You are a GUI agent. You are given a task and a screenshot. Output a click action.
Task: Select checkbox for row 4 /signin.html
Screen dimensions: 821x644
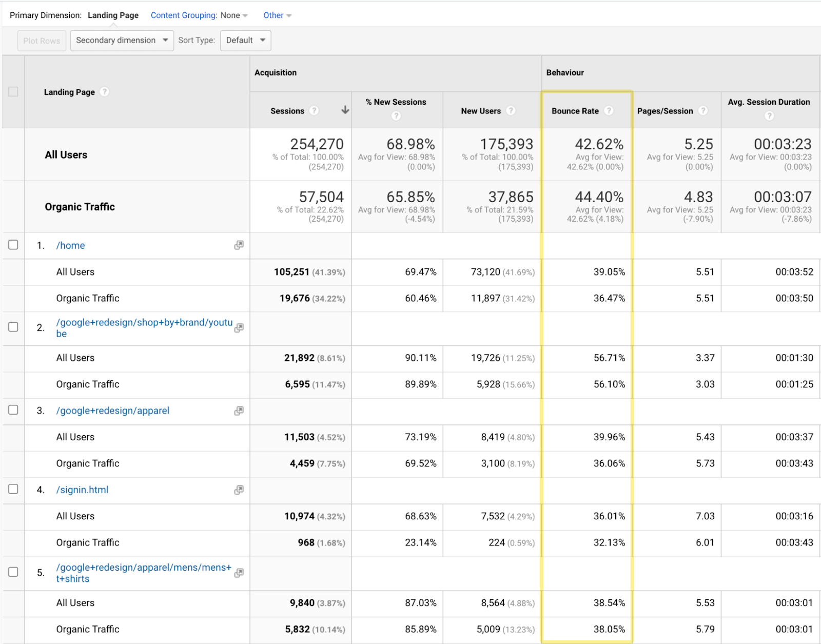[13, 489]
